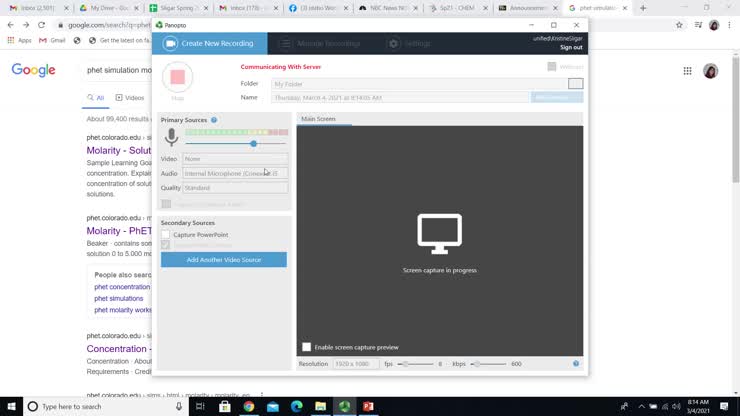Open the Video source dropdown
Screen dimensions: 740x416
(x=235, y=159)
